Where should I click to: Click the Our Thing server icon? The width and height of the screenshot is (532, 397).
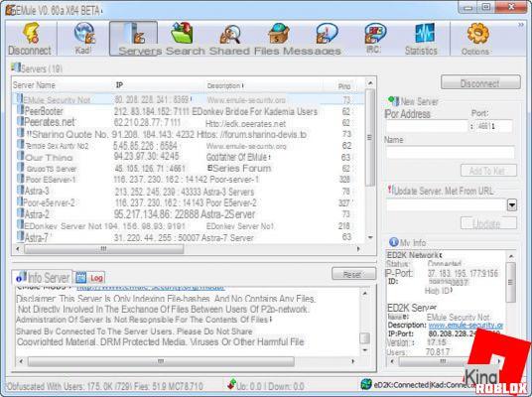pos(21,156)
